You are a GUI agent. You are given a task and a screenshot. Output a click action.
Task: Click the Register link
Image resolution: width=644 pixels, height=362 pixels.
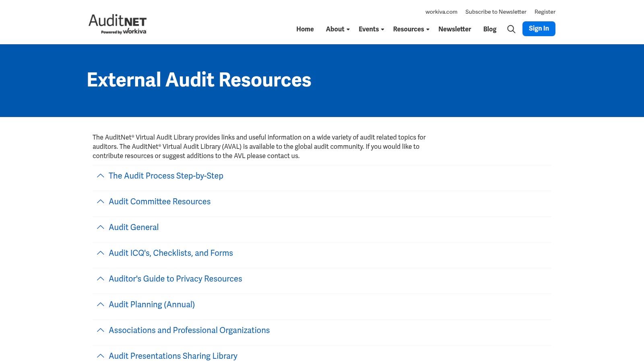(545, 12)
